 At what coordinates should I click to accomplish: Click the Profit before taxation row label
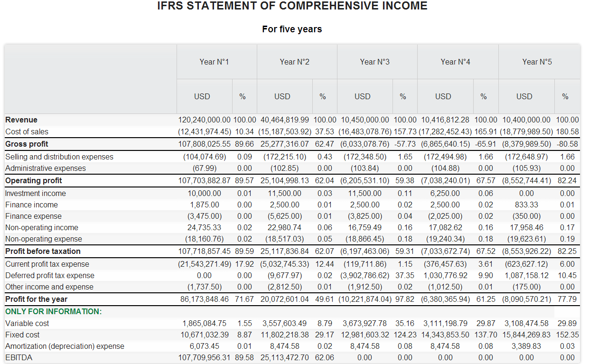tap(43, 251)
